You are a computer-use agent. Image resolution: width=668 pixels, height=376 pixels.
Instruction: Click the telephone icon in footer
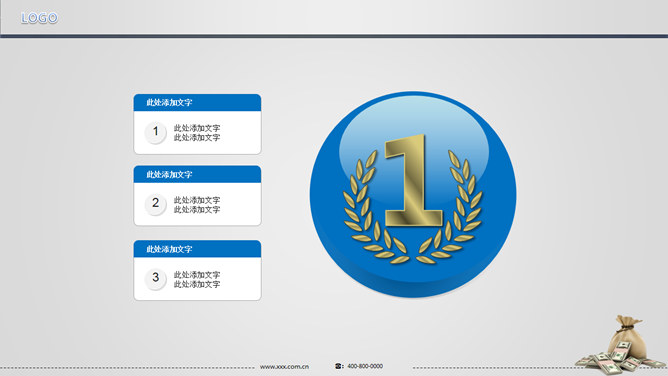click(x=339, y=366)
